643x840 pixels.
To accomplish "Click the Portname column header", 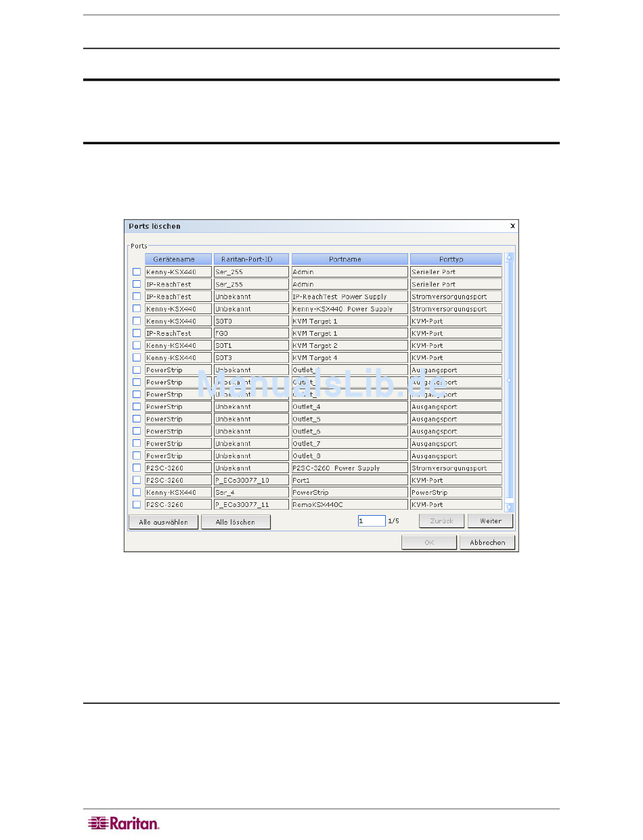I will pos(350,259).
